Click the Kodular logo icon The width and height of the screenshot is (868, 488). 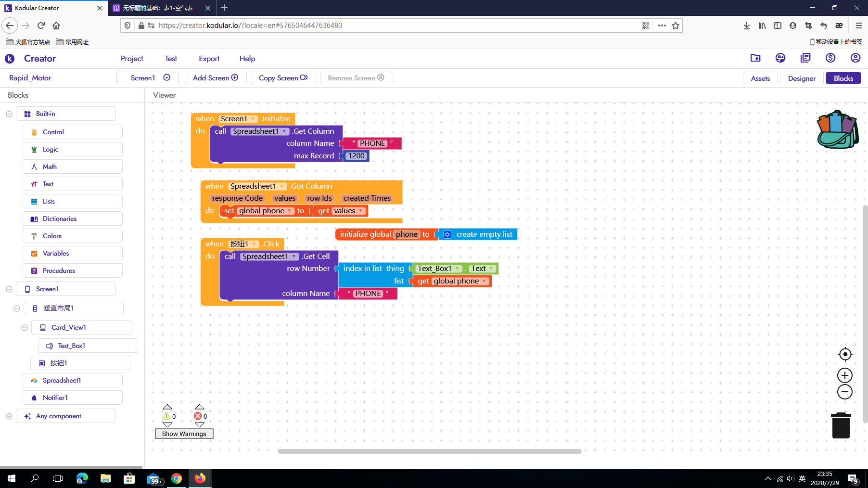(x=10, y=59)
